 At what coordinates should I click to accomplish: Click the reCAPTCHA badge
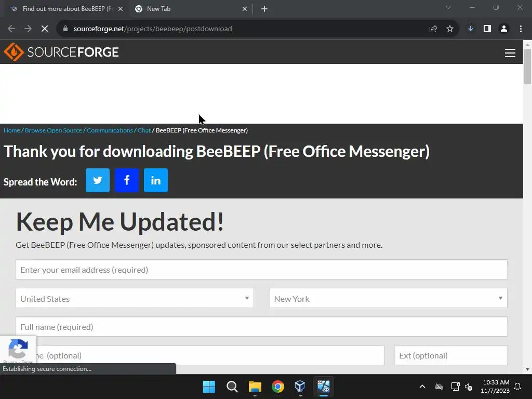point(18,350)
